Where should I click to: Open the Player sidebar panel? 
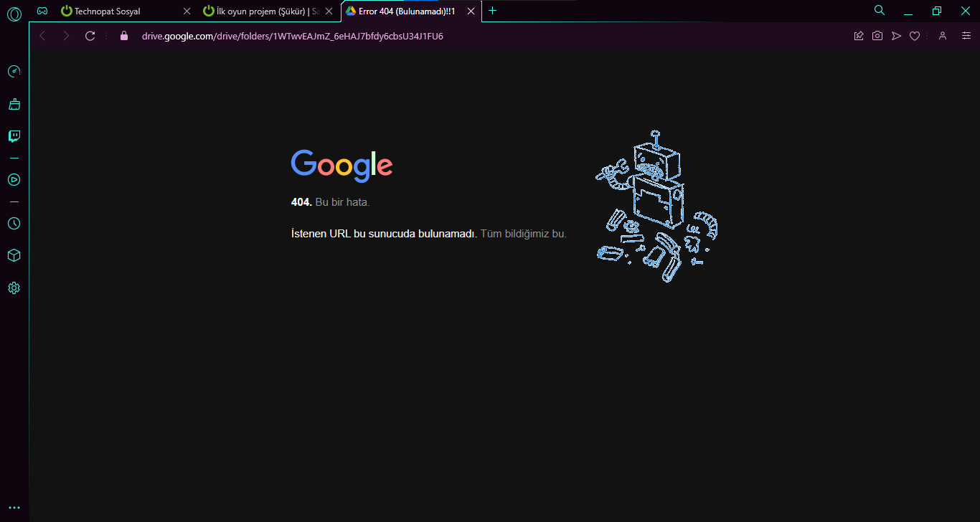tap(14, 180)
